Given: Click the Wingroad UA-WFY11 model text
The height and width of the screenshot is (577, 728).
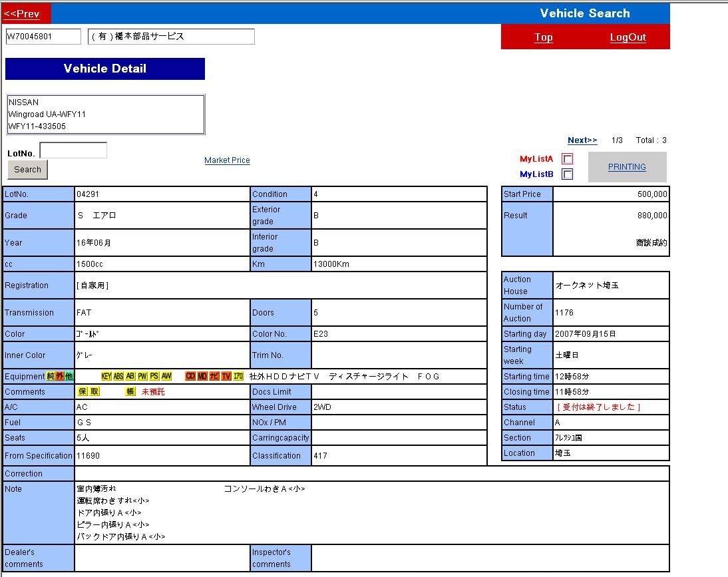Looking at the screenshot, I should coord(47,114).
